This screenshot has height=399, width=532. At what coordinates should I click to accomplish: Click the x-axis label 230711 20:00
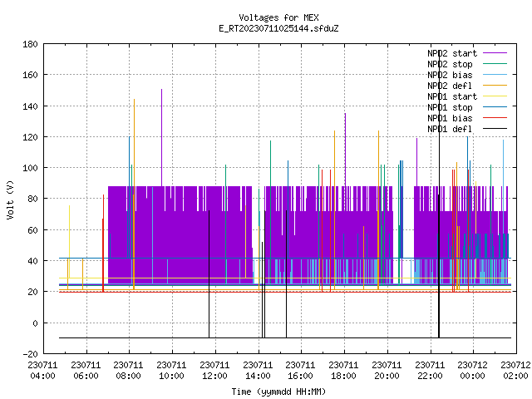387,371
